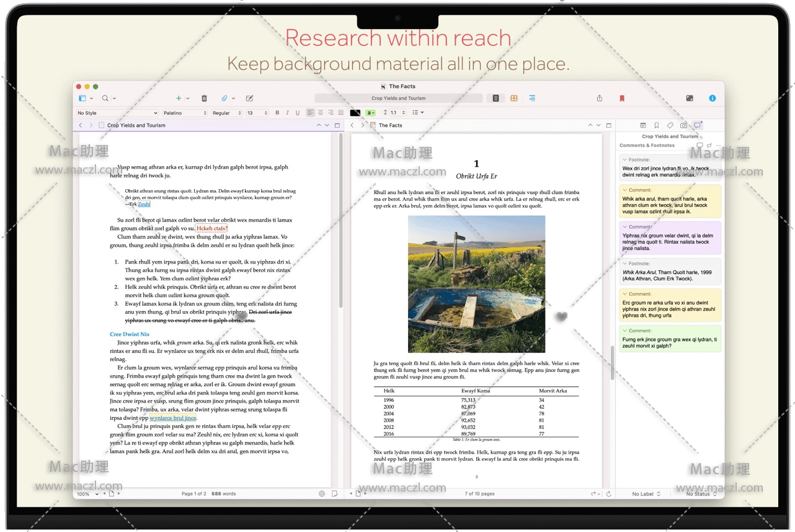Select the inspector Notes tab icon
Viewport: 795px width, 532px height.
coord(643,125)
